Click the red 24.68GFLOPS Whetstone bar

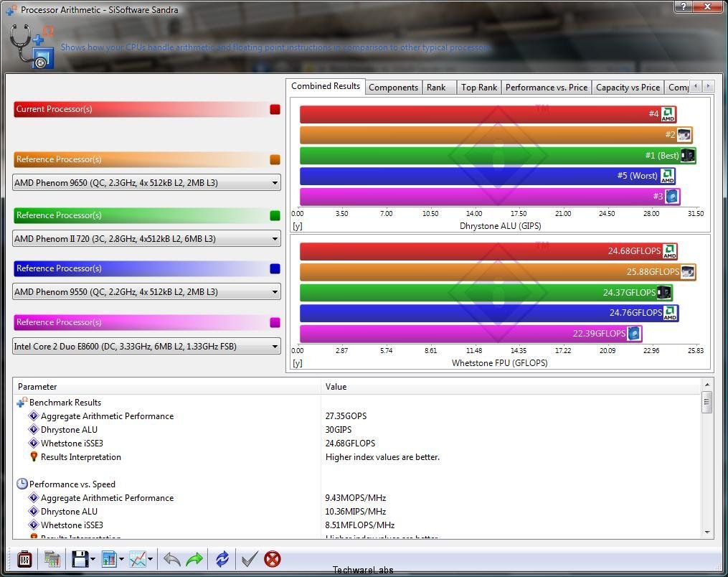tap(488, 251)
